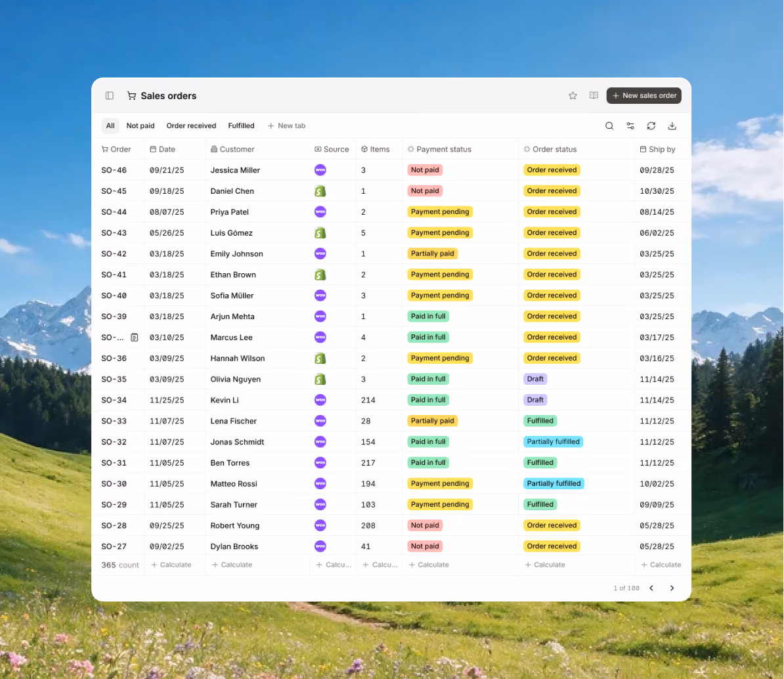Click ship by date 10/30/25

click(657, 191)
